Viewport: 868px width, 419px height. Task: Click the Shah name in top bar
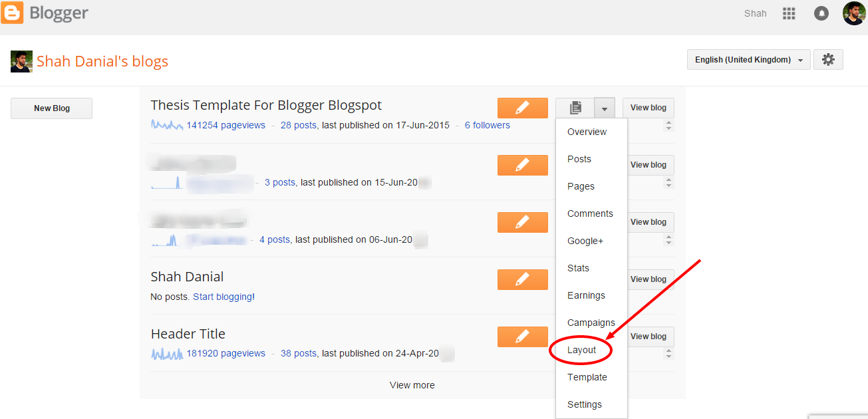[756, 13]
